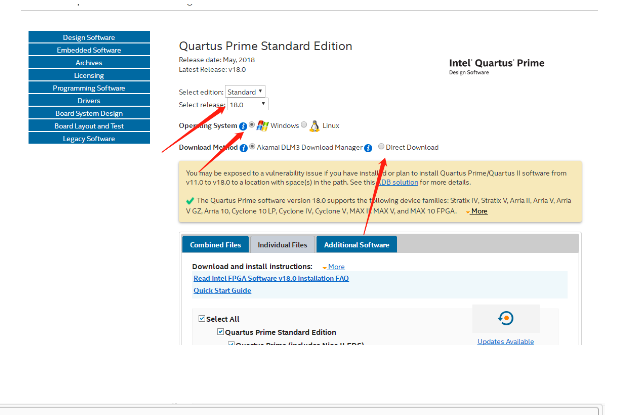Click the Operating System info icon
Screen dimensions: 644x415
click(x=243, y=126)
